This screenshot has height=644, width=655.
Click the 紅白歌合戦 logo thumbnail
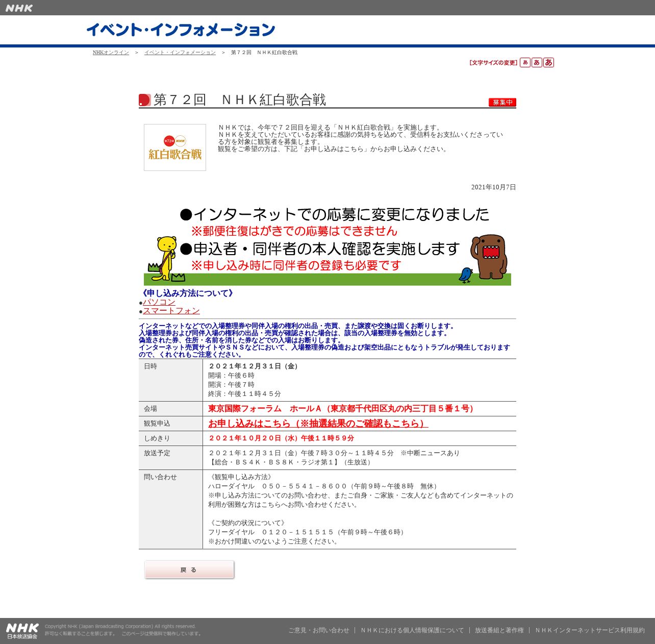click(175, 147)
